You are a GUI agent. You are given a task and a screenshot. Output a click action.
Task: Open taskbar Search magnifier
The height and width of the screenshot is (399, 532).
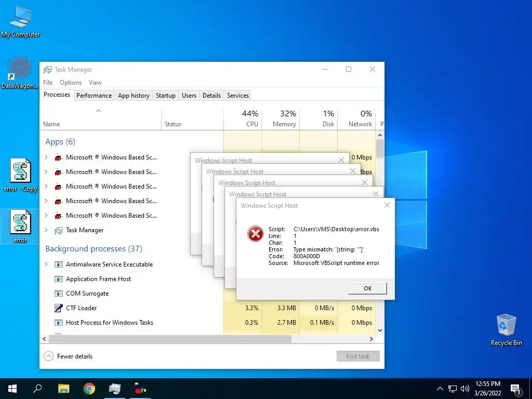coord(37,389)
